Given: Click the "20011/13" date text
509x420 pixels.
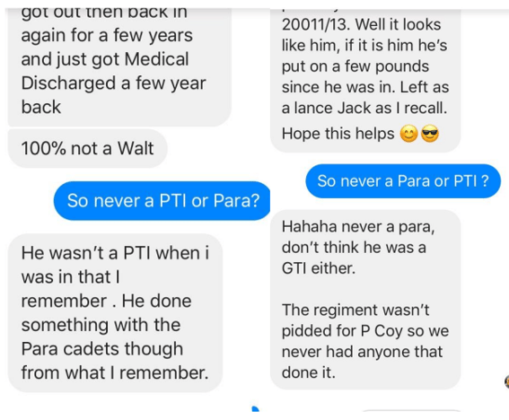Looking at the screenshot, I should click(315, 24).
